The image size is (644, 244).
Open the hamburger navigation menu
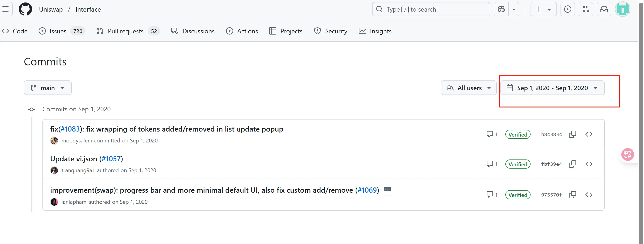pos(5,9)
